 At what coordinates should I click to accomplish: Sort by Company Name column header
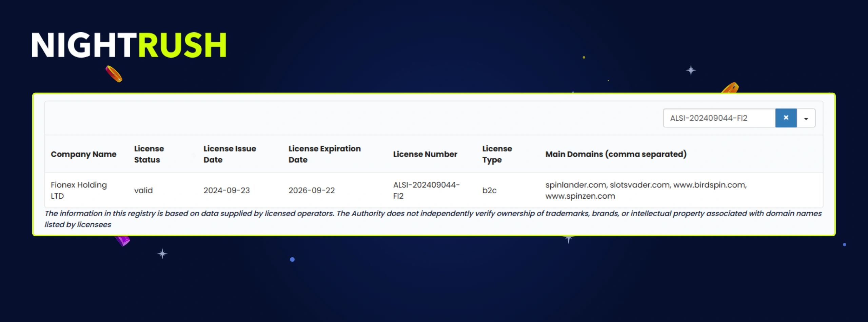(83, 154)
